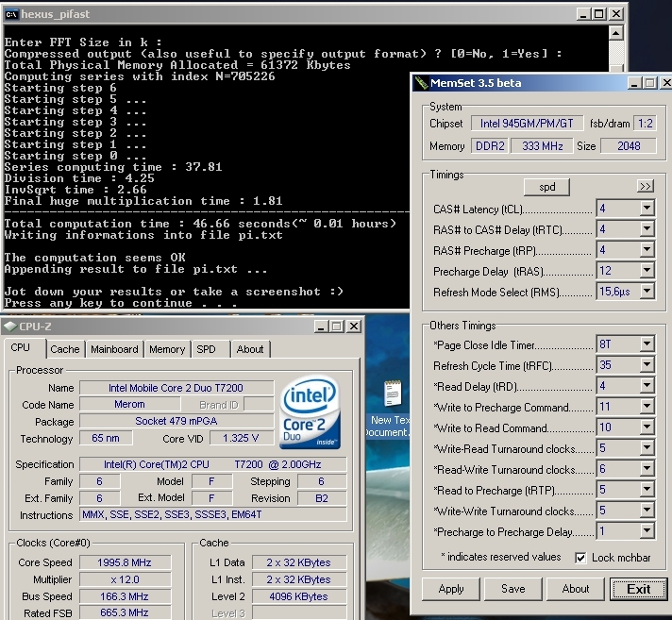This screenshot has height=620, width=672.
Task: Click the console scrollbar up arrow
Action: click(616, 33)
